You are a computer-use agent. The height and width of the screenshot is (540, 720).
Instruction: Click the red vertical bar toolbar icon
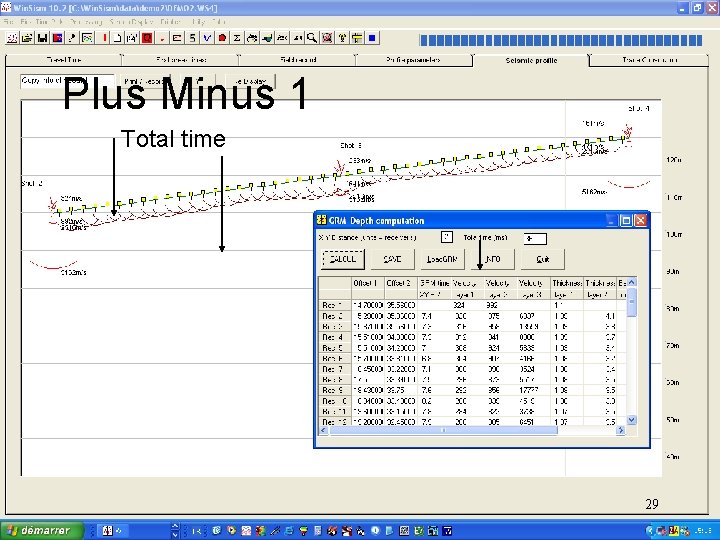coord(104,38)
